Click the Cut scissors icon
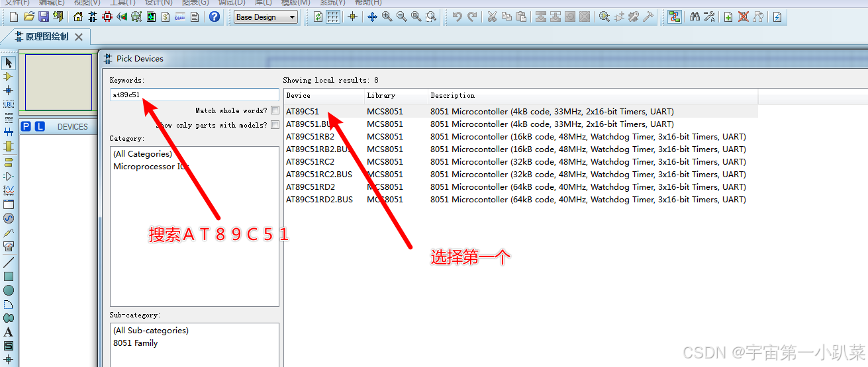Viewport: 868px width, 367px height. point(492,17)
